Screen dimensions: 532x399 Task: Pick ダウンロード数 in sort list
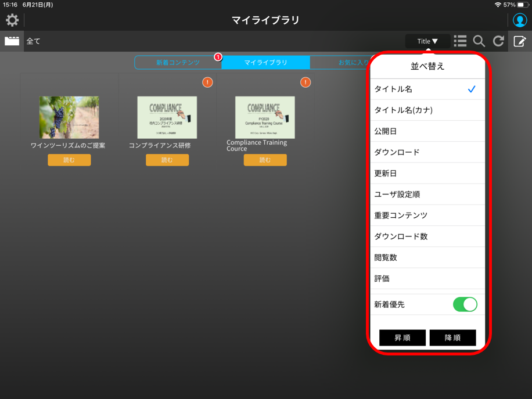(x=427, y=236)
